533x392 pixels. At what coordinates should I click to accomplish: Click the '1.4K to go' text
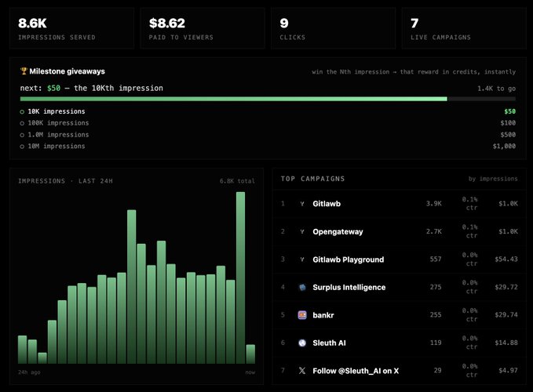tap(496, 89)
